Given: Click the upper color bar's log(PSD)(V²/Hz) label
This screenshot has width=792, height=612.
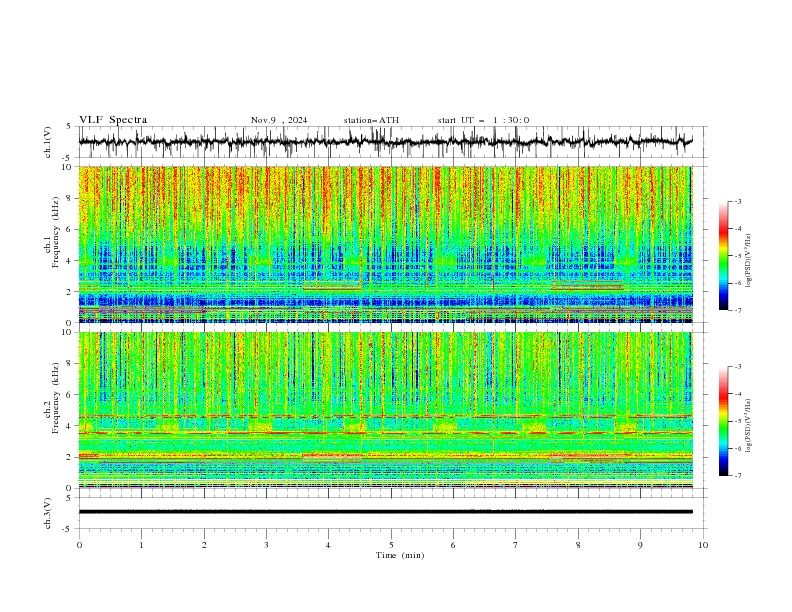Looking at the screenshot, I should tap(749, 261).
